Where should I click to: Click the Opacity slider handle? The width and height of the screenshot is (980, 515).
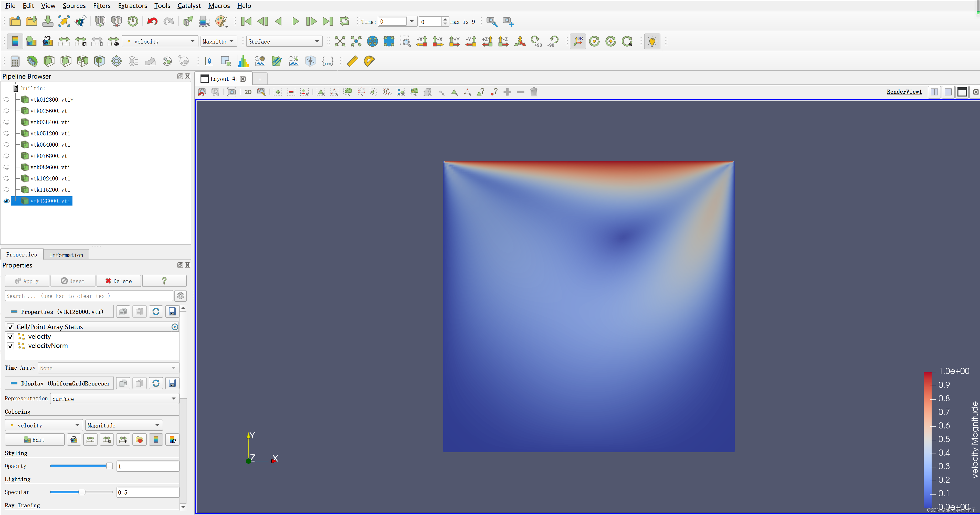pyautogui.click(x=110, y=466)
